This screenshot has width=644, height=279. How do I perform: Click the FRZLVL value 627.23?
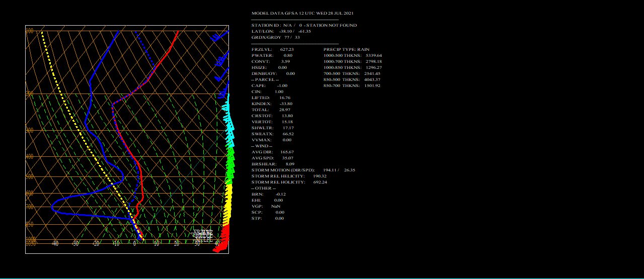point(287,49)
